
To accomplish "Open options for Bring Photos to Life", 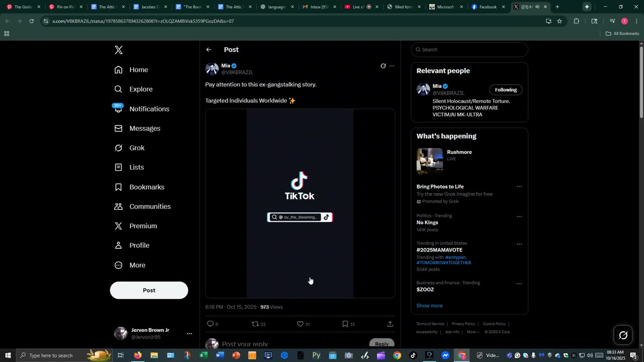I will click(519, 187).
